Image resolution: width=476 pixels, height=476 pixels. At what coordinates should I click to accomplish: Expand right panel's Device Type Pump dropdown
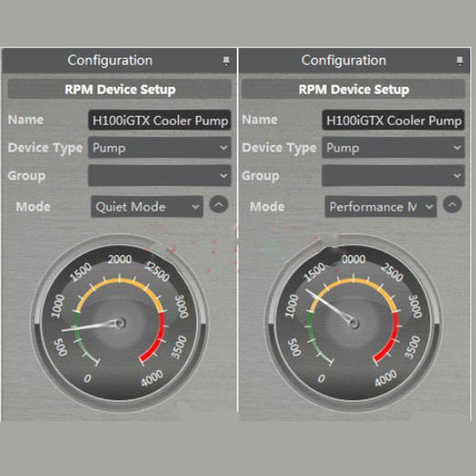click(393, 148)
